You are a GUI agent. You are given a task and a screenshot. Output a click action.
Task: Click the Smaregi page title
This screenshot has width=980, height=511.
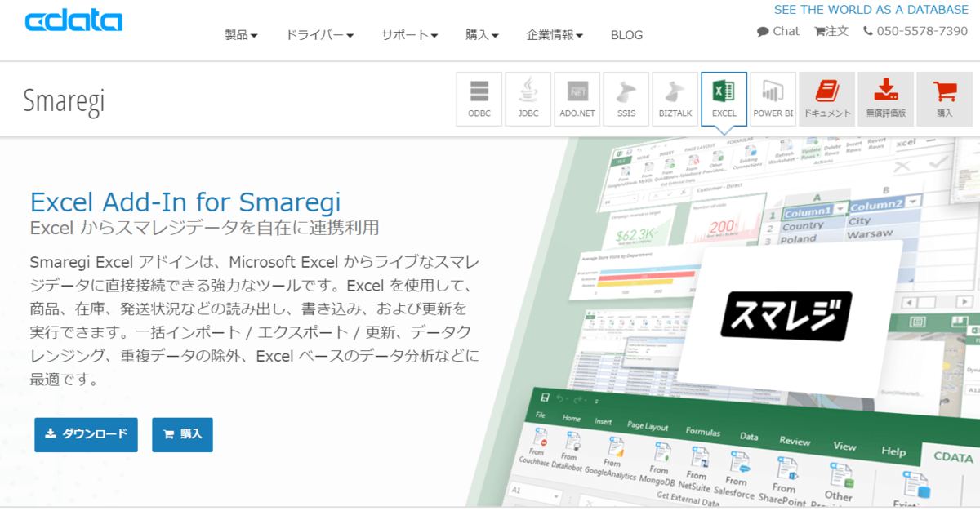tap(65, 100)
